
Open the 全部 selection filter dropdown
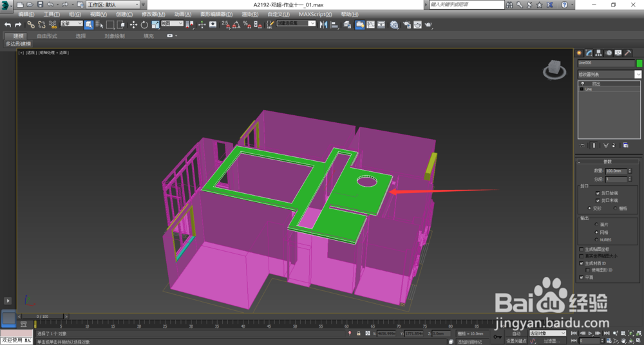[71, 23]
